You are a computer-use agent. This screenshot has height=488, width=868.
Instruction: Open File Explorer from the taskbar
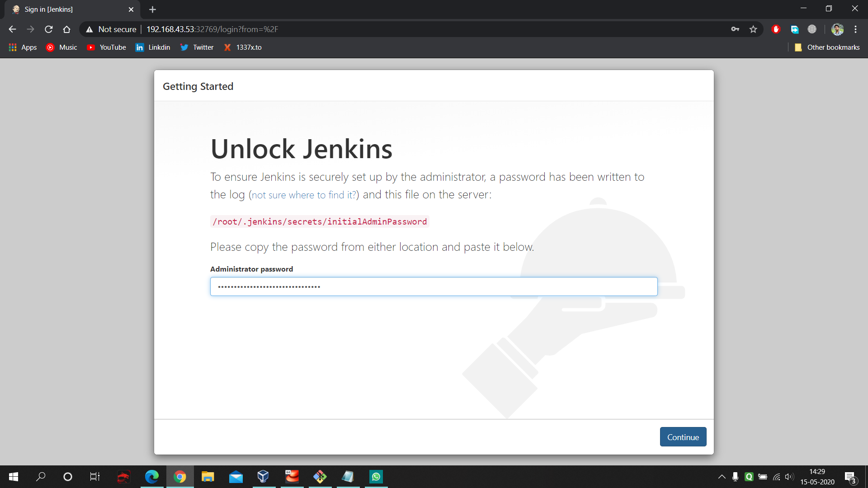(x=208, y=477)
